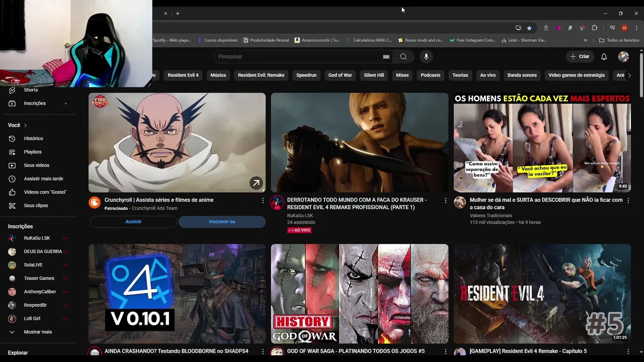This screenshot has height=362, width=644.
Task: Open a new browser tab
Action: click(x=178, y=14)
